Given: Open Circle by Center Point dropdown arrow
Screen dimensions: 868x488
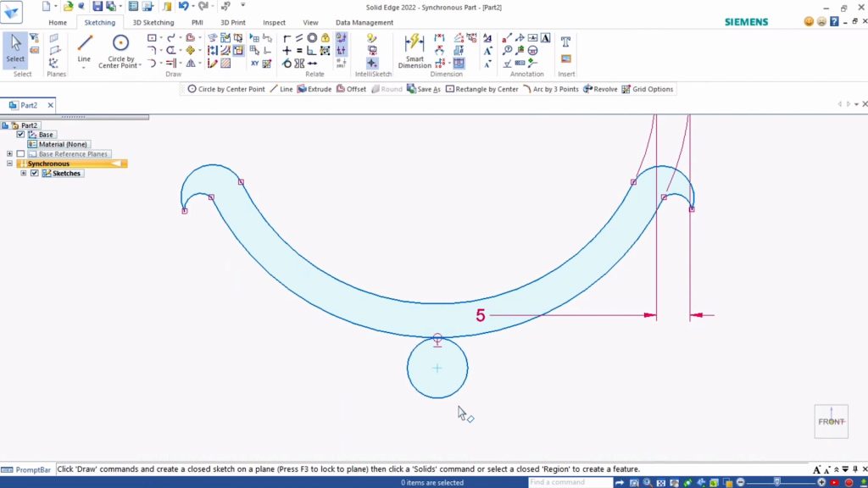Looking at the screenshot, I should click(140, 65).
